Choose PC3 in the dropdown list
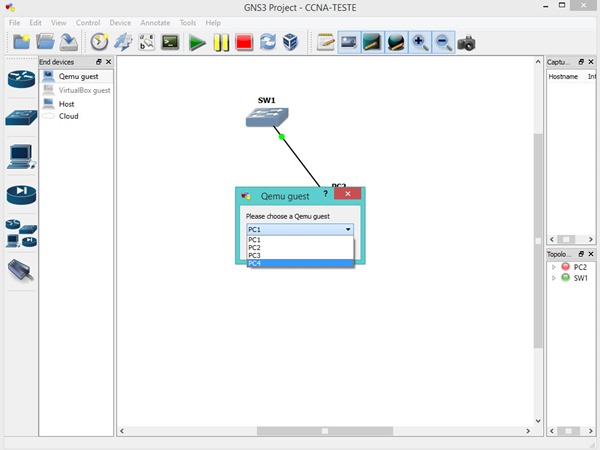 point(300,255)
